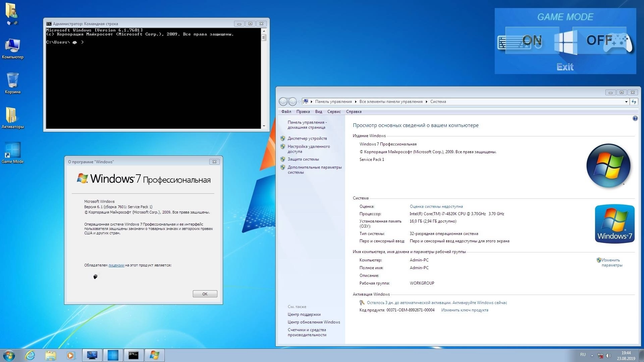Open Центр обновления Windows
644x362 pixels.
click(x=314, y=322)
